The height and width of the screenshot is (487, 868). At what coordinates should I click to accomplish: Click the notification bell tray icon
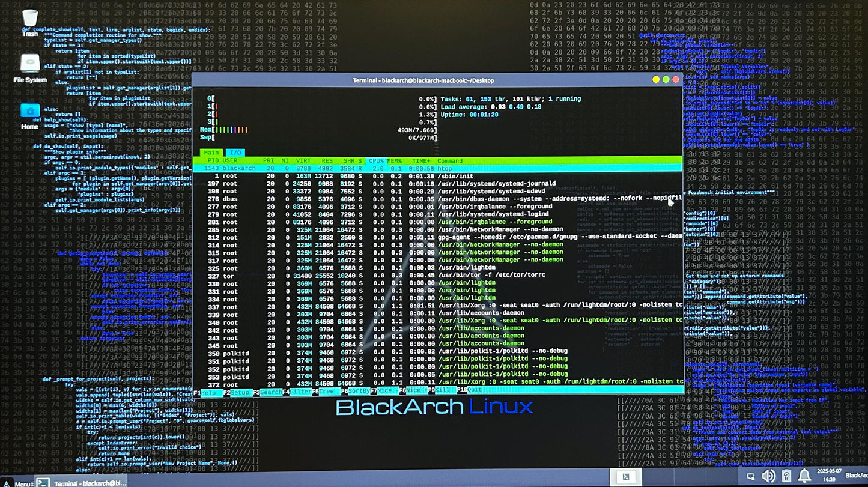pos(804,476)
